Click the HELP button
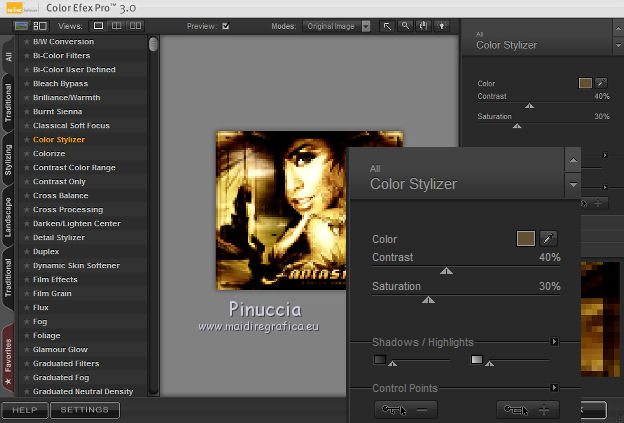 coord(24,410)
